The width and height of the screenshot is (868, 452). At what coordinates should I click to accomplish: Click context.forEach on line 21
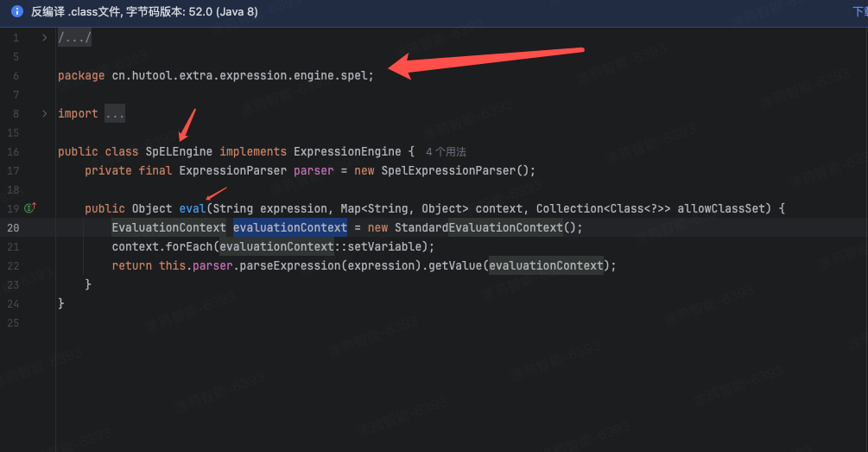(x=162, y=246)
